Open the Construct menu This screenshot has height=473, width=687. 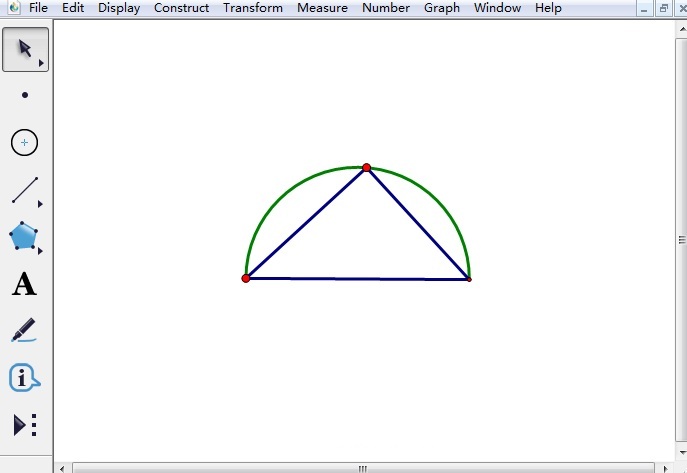181,8
